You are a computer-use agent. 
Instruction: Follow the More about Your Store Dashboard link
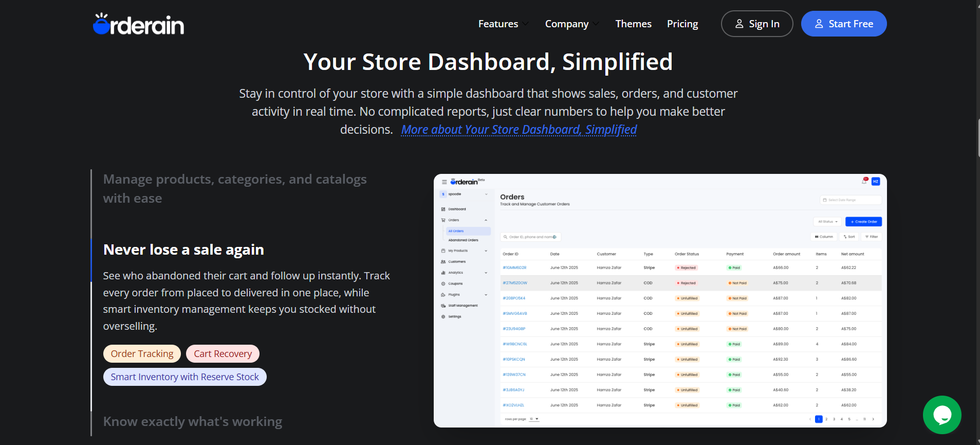[519, 130]
